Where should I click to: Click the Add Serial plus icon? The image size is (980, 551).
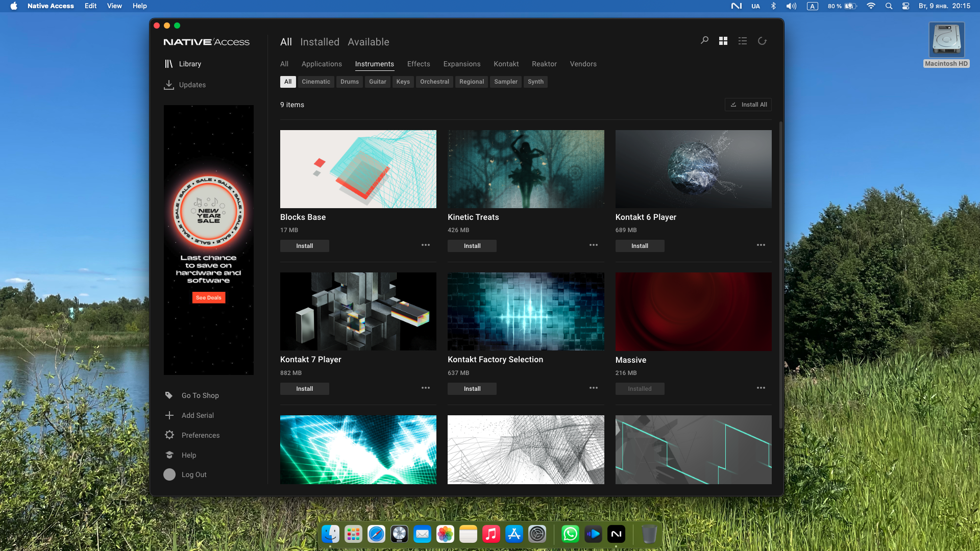(169, 415)
